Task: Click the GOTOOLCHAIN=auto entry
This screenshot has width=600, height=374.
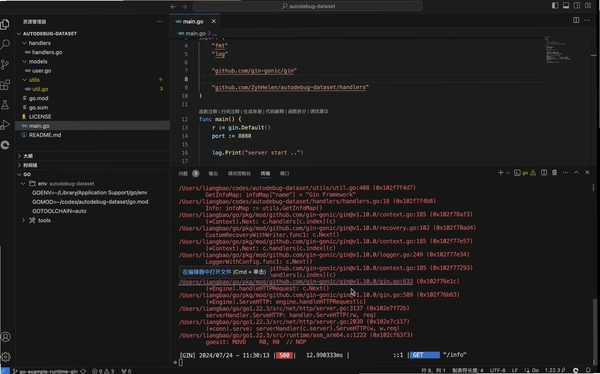Action: (92, 211)
